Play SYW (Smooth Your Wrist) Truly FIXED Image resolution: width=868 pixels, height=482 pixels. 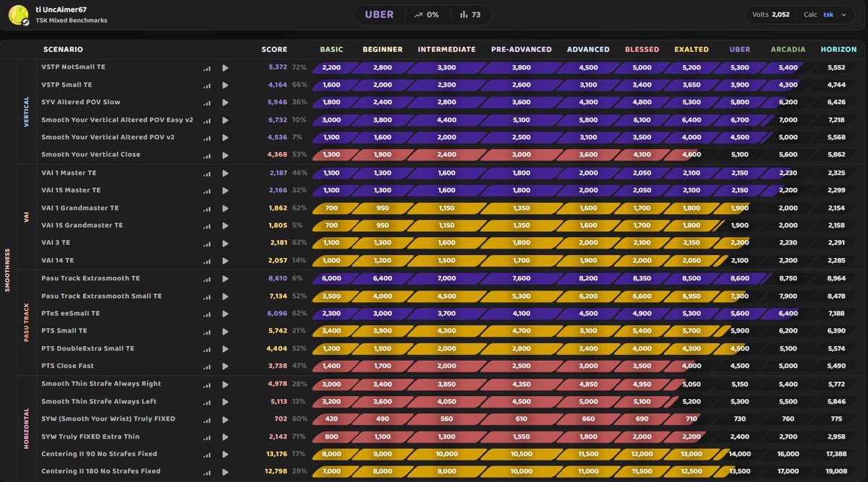tap(225, 419)
